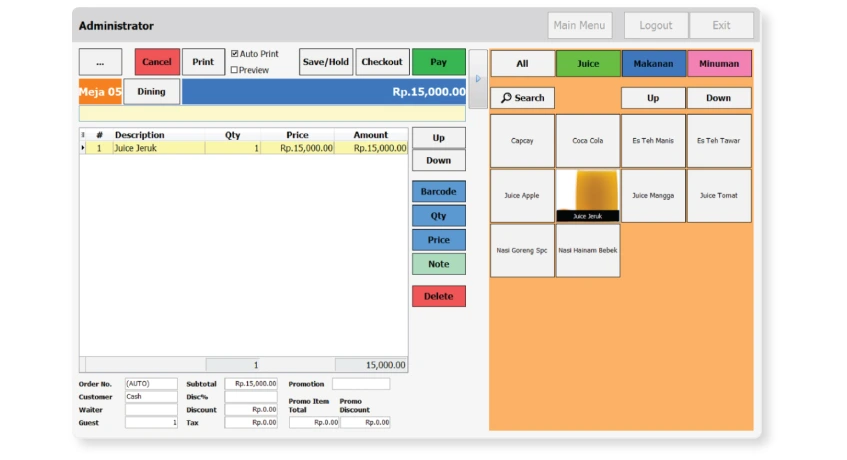The image size is (847, 460).
Task: Select the Meja 05 table label
Action: click(100, 91)
